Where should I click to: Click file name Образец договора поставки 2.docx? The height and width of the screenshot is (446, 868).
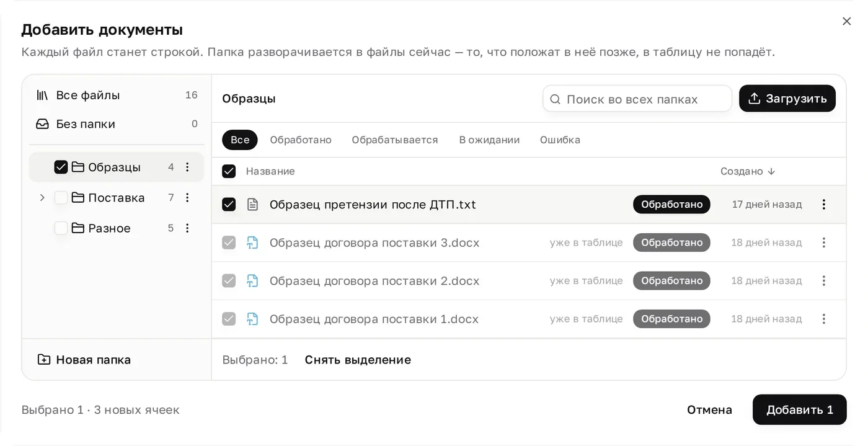374,281
